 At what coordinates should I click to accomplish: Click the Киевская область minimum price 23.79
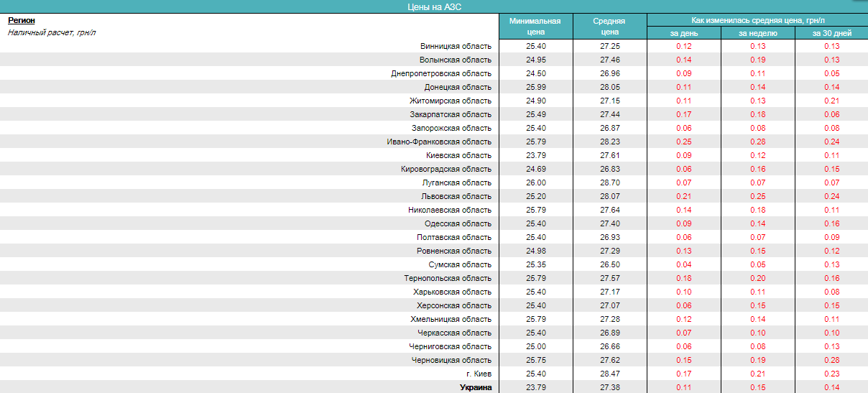pyautogui.click(x=535, y=155)
